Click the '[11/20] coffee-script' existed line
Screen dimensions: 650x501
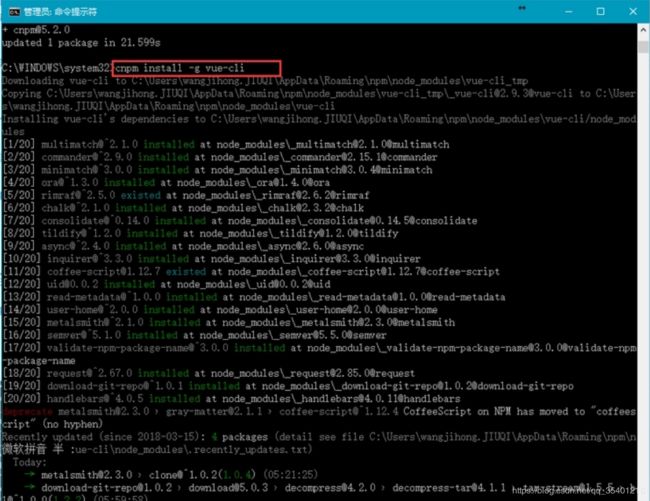(251, 272)
